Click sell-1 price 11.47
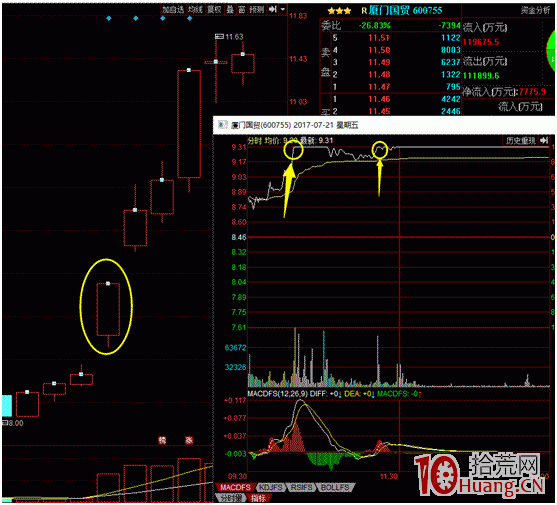The width and height of the screenshot is (557, 505). tap(379, 87)
